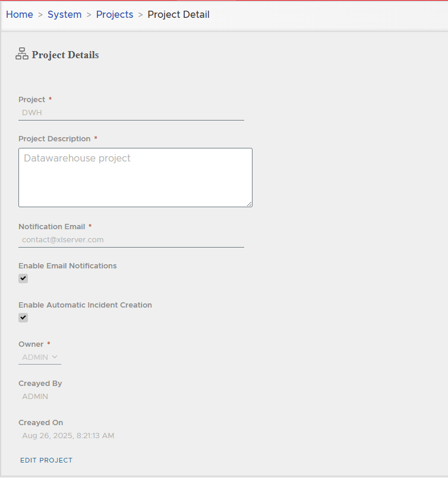Image resolution: width=448 pixels, height=478 pixels.
Task: Click inside the Project Description text area
Action: (135, 178)
